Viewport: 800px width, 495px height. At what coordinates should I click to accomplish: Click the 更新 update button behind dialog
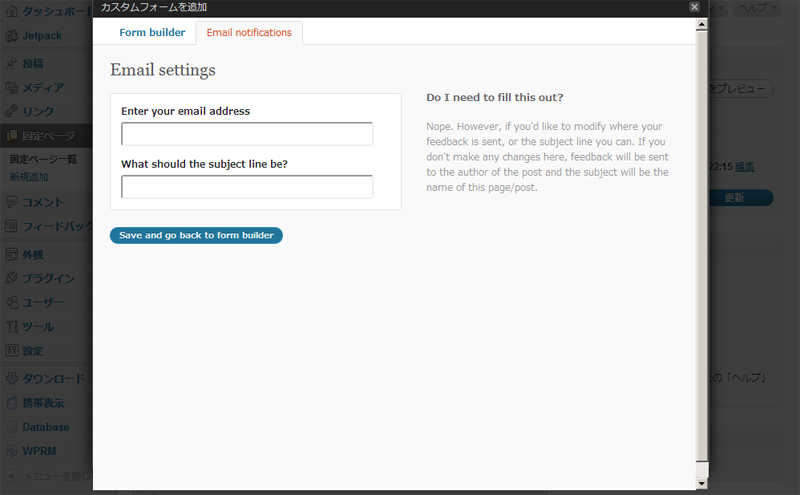pos(741,197)
